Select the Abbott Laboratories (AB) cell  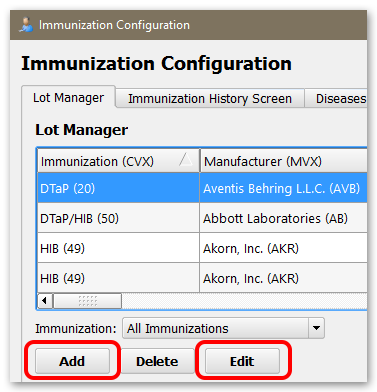283,218
